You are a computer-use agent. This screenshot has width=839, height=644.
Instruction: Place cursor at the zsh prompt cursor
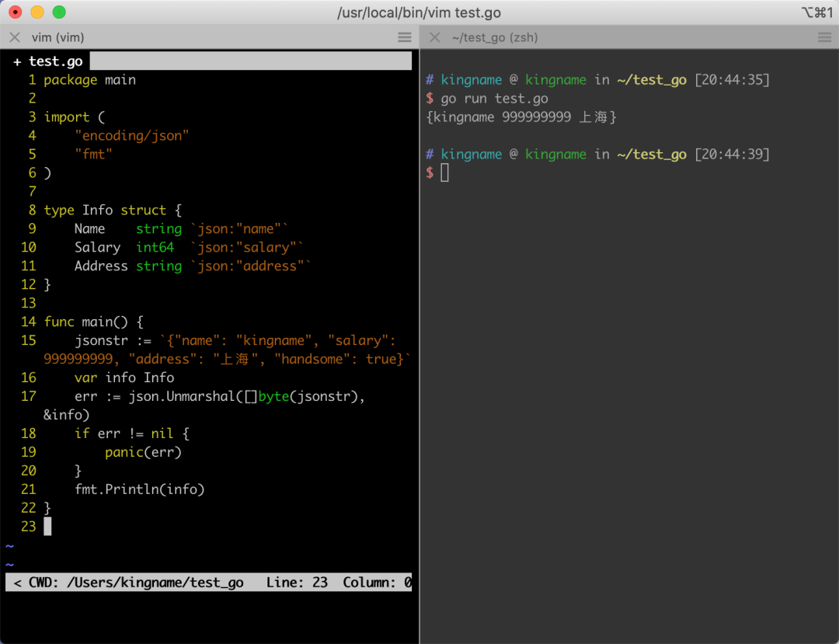[x=444, y=172]
